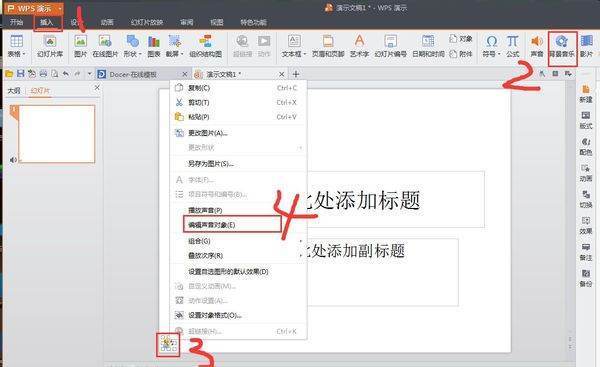Switch to the 视图 ribbon tab

click(216, 22)
